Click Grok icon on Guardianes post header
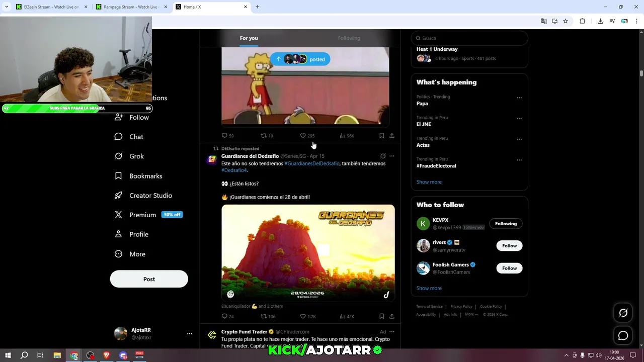The height and width of the screenshot is (362, 644). [383, 156]
